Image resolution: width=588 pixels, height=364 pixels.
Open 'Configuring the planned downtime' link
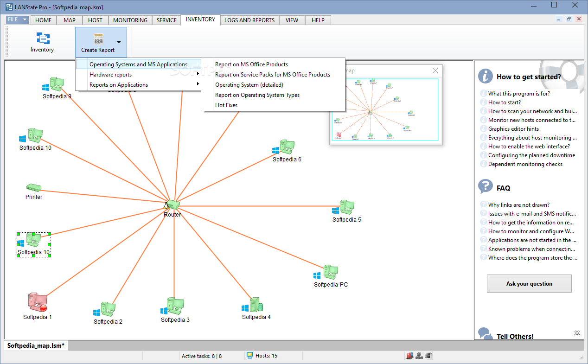(531, 155)
